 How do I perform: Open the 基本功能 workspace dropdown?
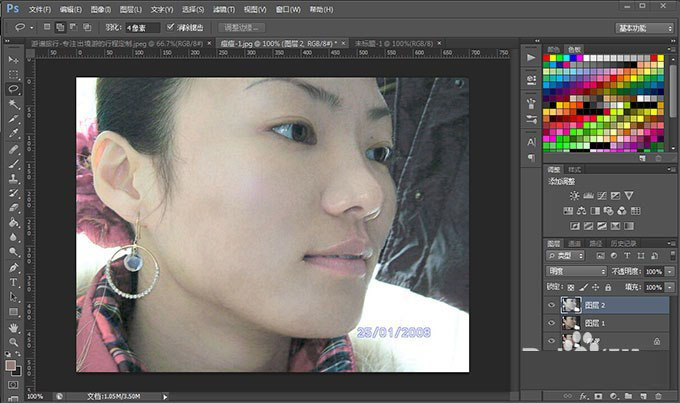coord(644,28)
